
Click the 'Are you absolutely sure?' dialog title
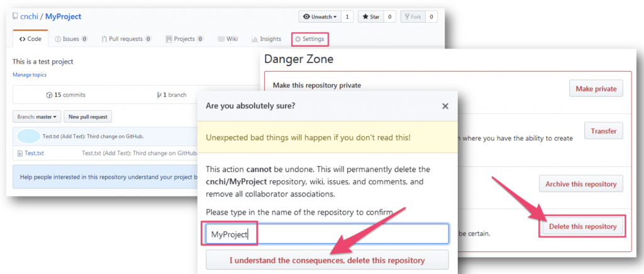point(250,106)
